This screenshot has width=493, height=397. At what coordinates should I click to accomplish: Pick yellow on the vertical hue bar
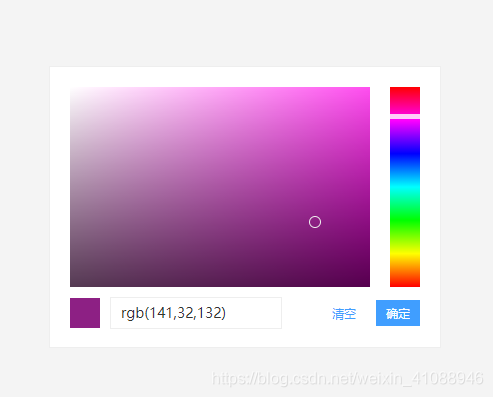405,254
